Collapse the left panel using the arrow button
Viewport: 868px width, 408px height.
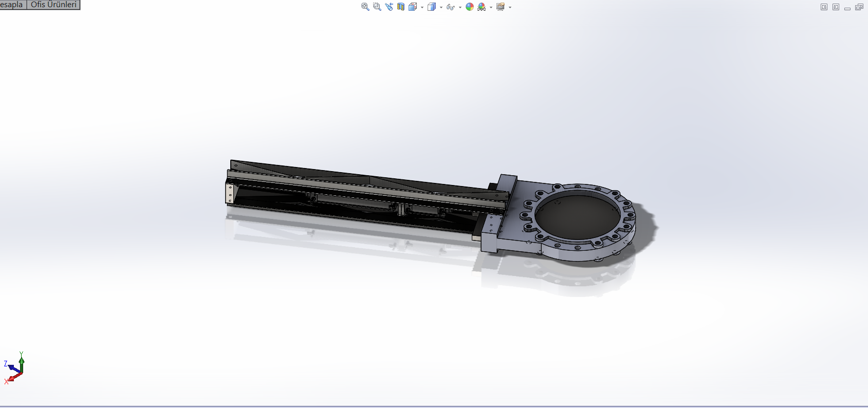coord(824,7)
